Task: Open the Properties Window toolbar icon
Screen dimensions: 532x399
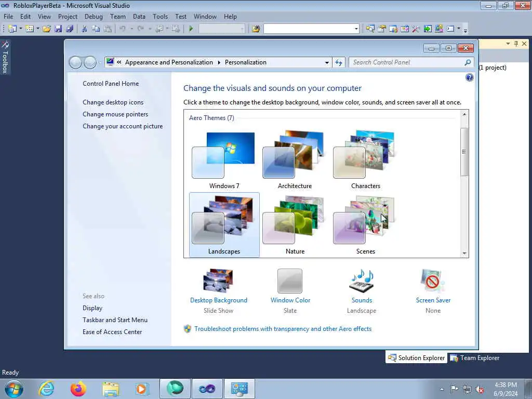Action: click(382, 29)
